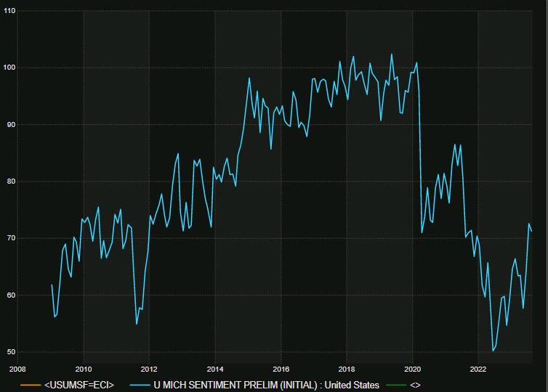Select the 2016 x-axis label
This screenshot has height=392, width=548.
coord(281,369)
